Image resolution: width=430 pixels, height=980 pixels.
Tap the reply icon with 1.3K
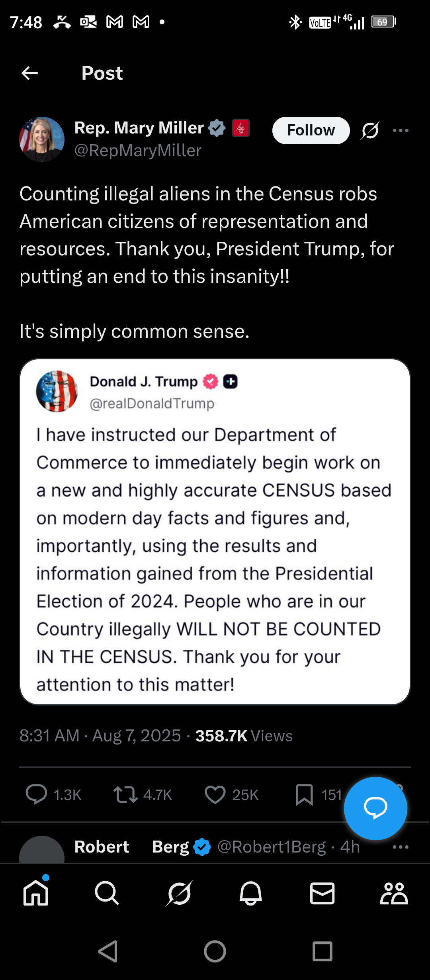coord(37,794)
